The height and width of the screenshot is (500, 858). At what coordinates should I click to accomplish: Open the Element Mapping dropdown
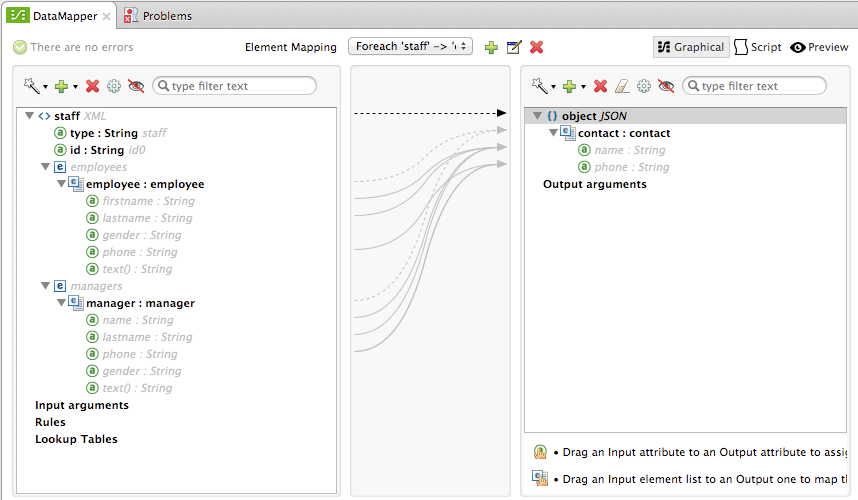coord(410,47)
